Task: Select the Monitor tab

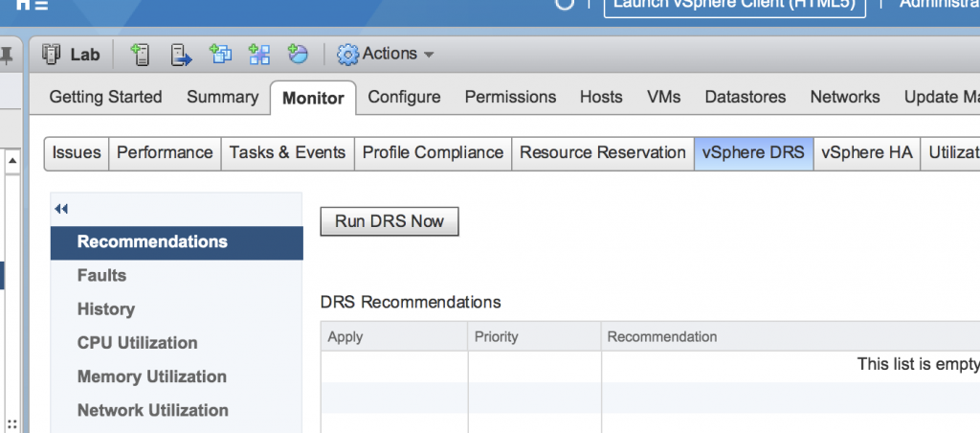Action: (313, 99)
